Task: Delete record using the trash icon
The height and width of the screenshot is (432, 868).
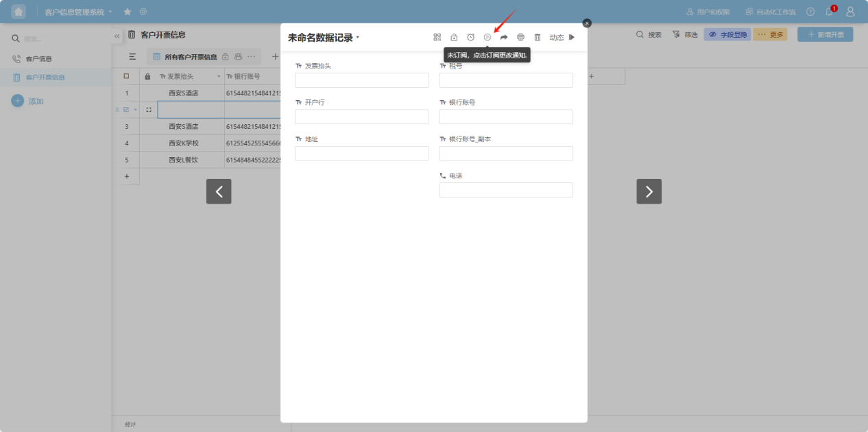Action: coord(538,37)
